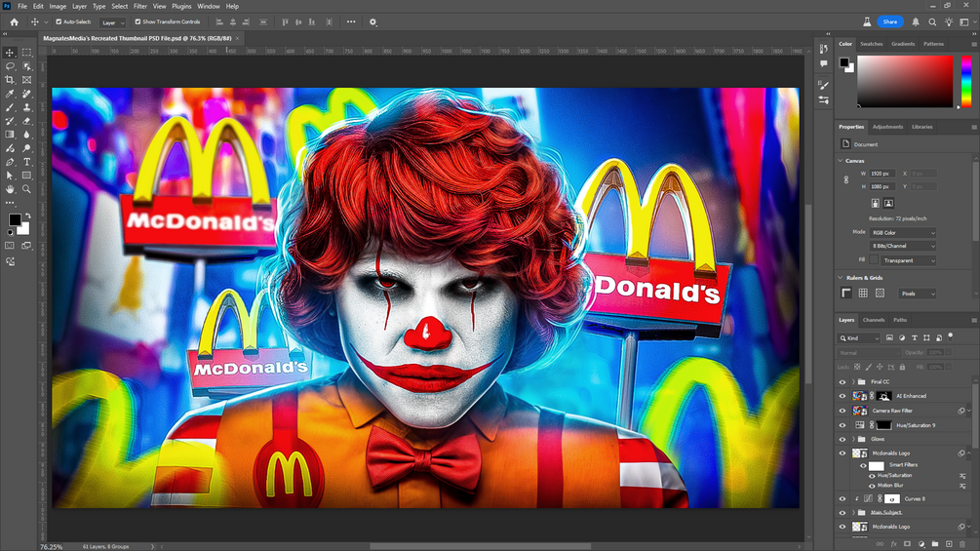Click the Search magnifier icon top right
The width and height of the screenshot is (980, 551).
pos(932,21)
